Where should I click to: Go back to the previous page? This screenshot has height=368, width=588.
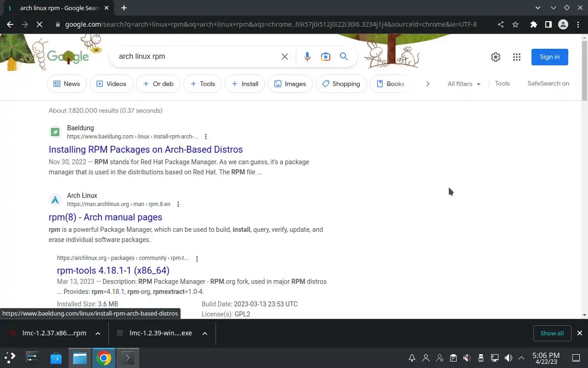10,24
